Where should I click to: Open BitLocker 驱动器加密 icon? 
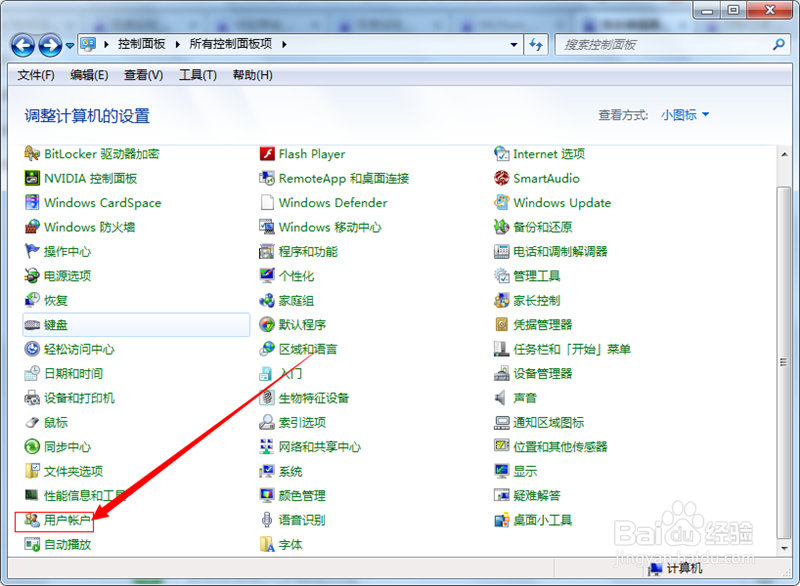(x=32, y=154)
